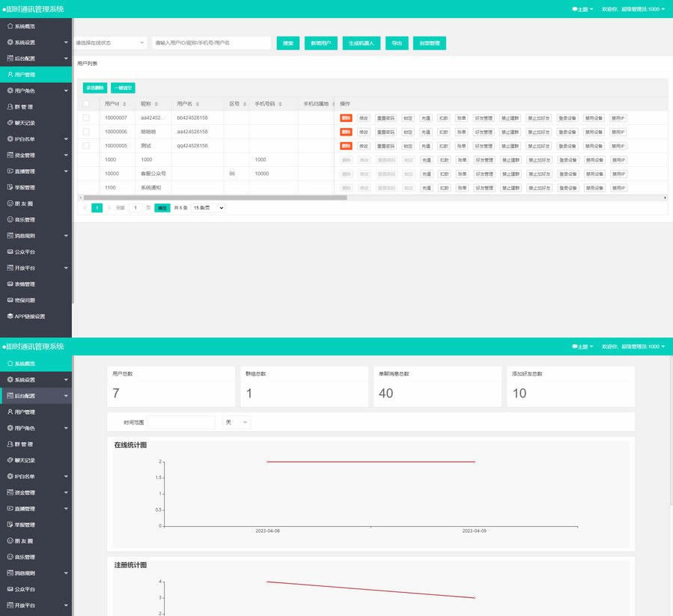Screen dimensions: 673x616
Task: Click 用户管理 person icon in top window sidebar
Action: click(10, 74)
